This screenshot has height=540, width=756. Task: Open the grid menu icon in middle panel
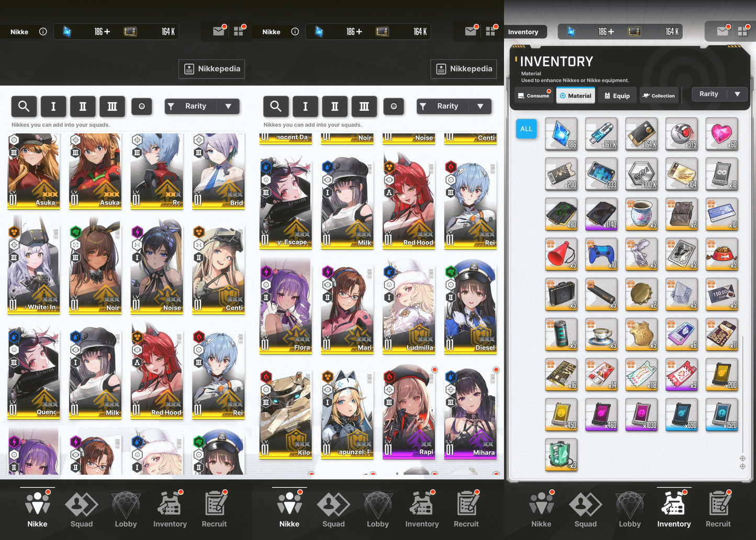pyautogui.click(x=490, y=31)
